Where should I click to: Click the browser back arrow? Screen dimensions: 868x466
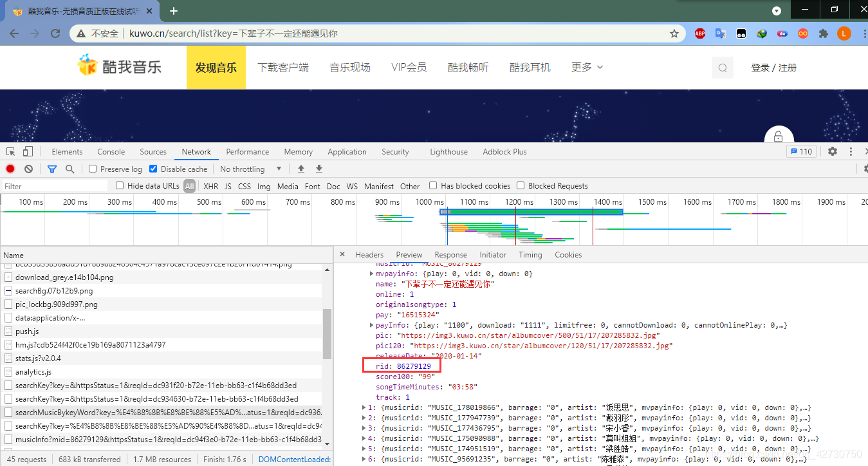click(15, 33)
